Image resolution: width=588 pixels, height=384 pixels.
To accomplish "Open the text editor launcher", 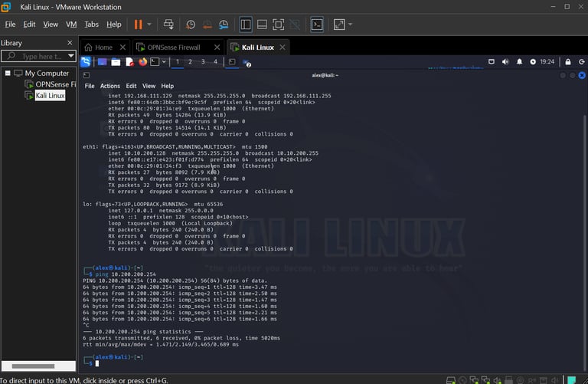I will point(129,62).
